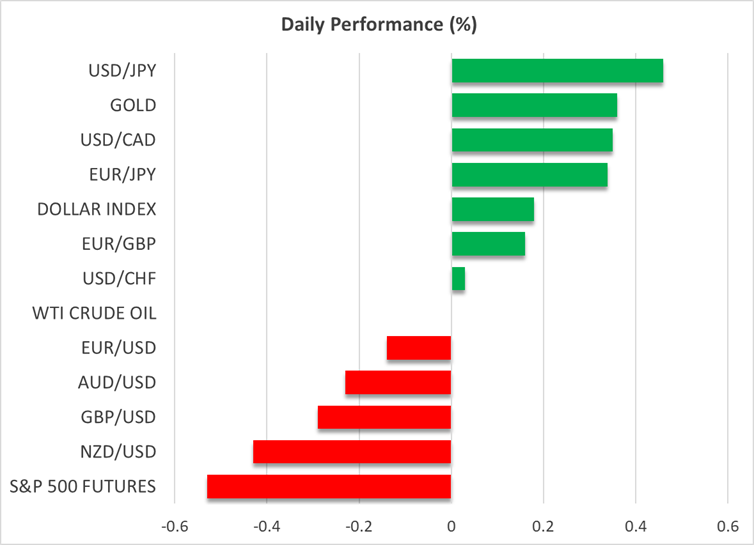The height and width of the screenshot is (545, 754).
Task: Select the small green USD/CHF bar
Action: pyautogui.click(x=458, y=279)
